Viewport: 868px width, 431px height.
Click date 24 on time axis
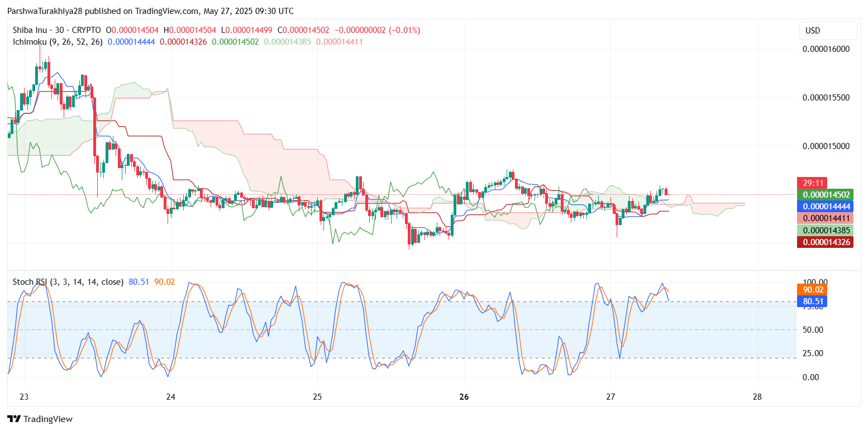pyautogui.click(x=171, y=397)
